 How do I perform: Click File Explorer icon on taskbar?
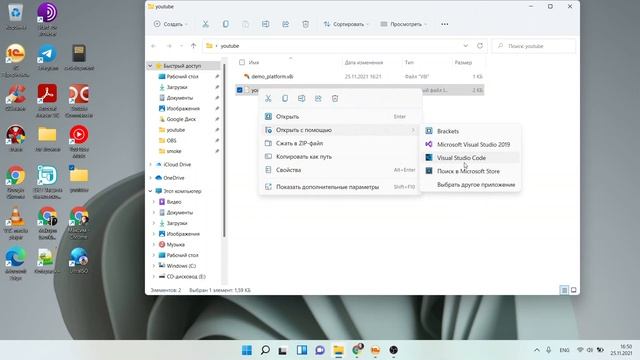coord(338,350)
